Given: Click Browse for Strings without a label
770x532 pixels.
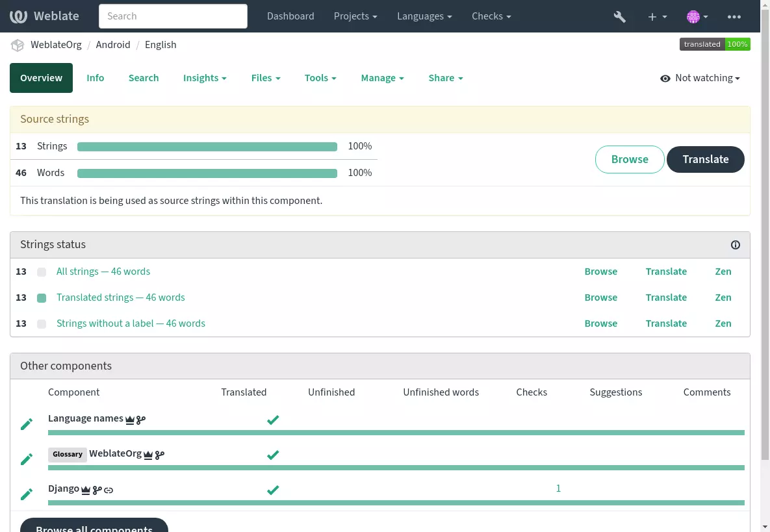Looking at the screenshot, I should click(x=600, y=324).
